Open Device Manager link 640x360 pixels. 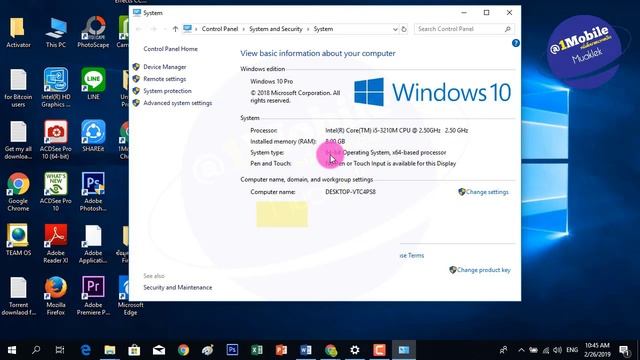click(x=164, y=67)
